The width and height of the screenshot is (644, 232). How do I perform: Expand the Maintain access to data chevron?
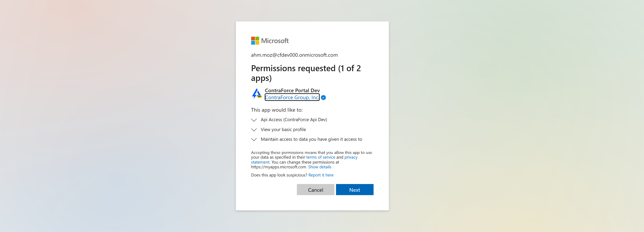[x=254, y=139]
